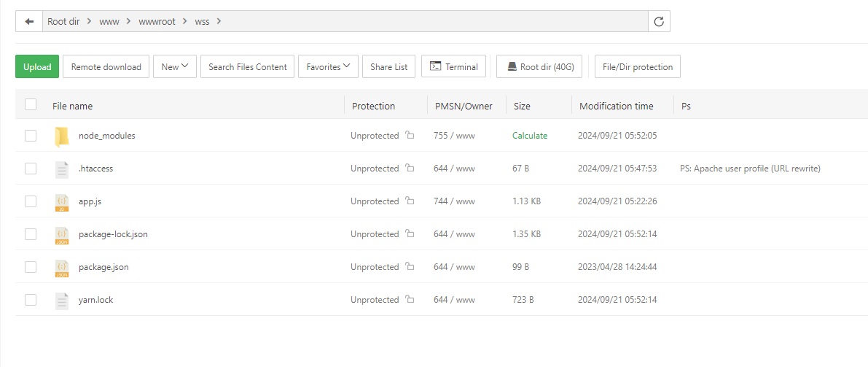Viewport: 868px width, 367px height.
Task: Click the back arrow in path bar
Action: [x=29, y=21]
